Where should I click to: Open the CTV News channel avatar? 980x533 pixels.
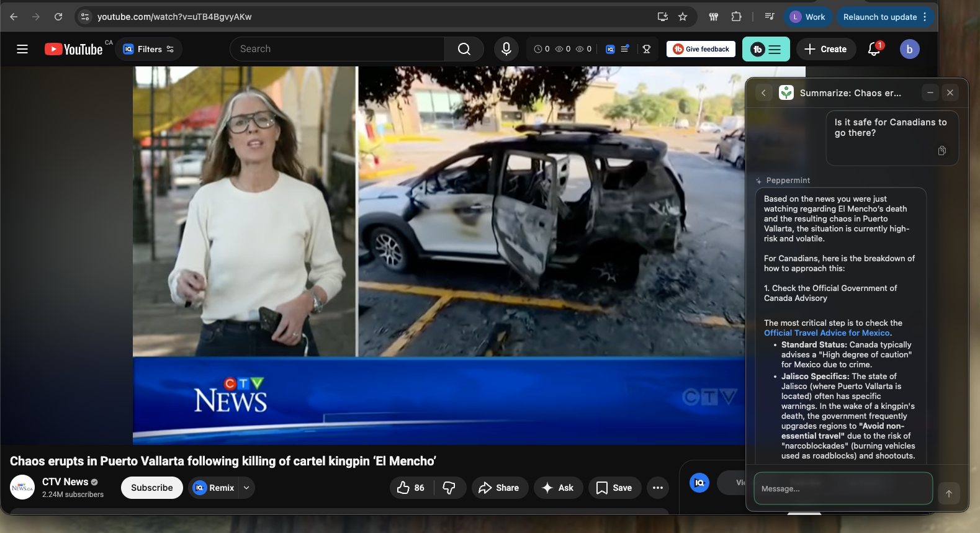point(22,487)
